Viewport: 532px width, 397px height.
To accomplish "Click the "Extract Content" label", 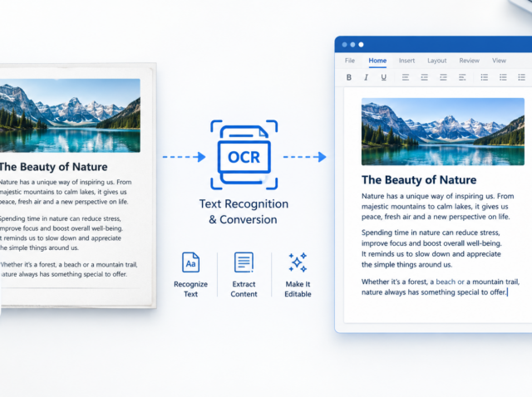I will [x=244, y=289].
